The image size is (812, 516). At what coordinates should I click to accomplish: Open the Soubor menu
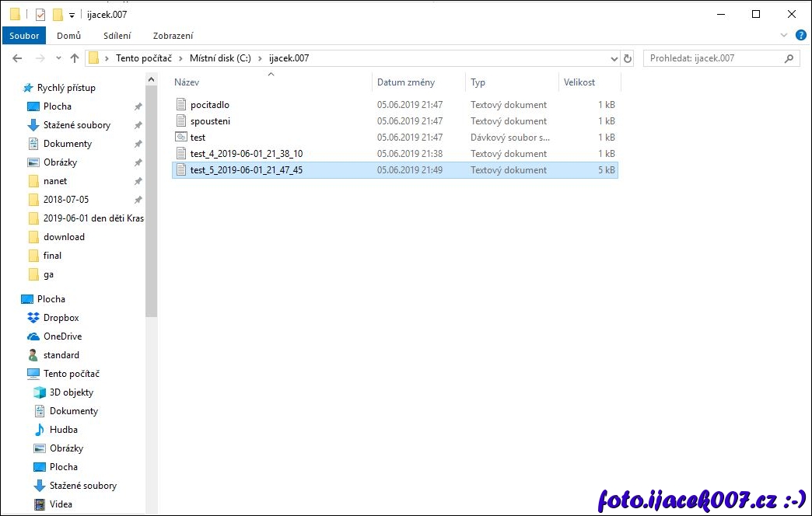pos(24,36)
